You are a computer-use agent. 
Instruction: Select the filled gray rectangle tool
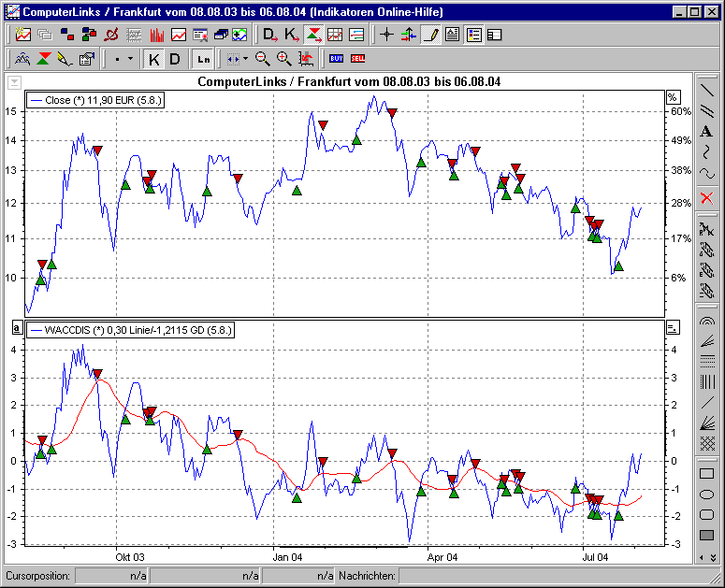point(707,536)
